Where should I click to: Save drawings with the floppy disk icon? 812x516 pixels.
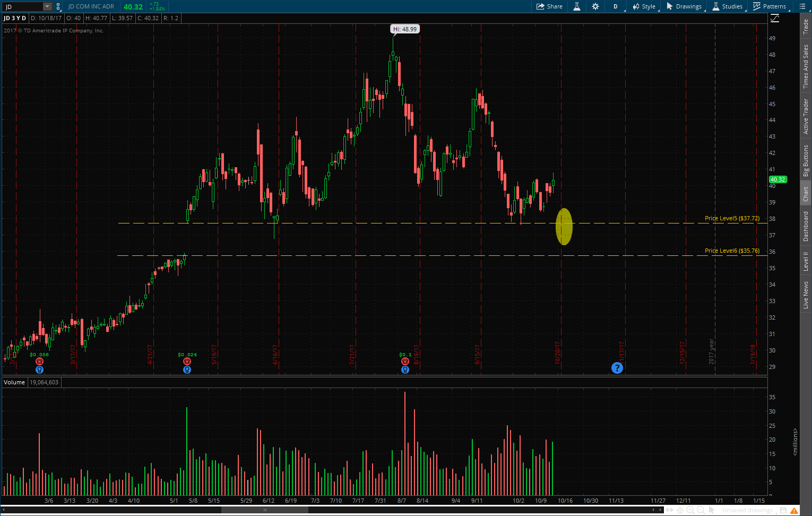click(783, 510)
